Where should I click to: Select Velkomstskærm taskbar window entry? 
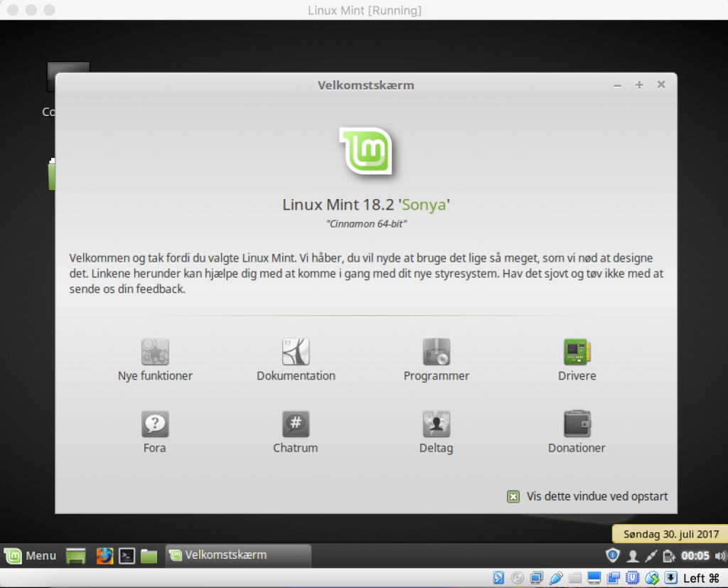pos(238,555)
